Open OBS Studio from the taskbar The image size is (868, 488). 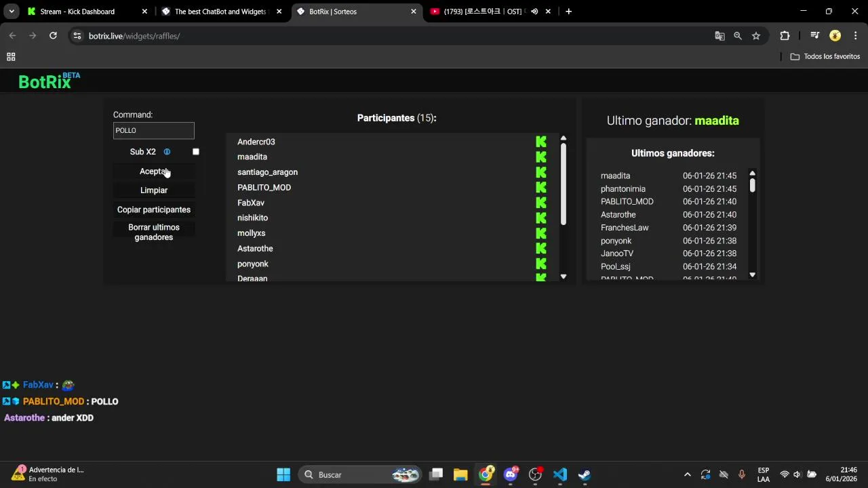pyautogui.click(x=536, y=474)
